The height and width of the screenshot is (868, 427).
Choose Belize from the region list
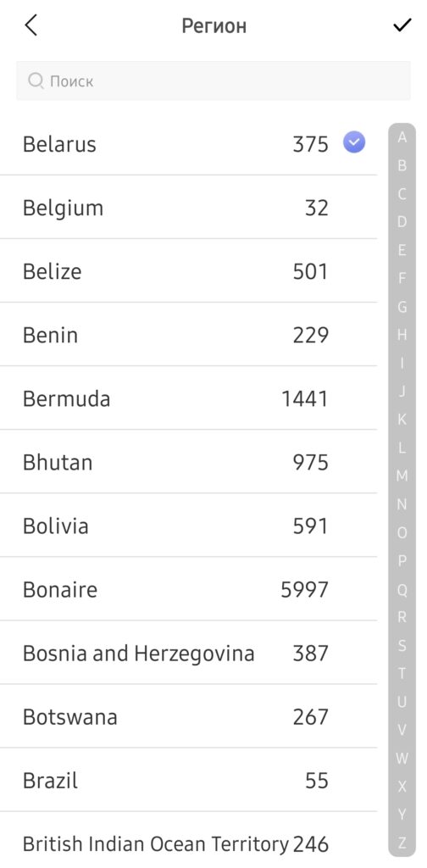[189, 271]
